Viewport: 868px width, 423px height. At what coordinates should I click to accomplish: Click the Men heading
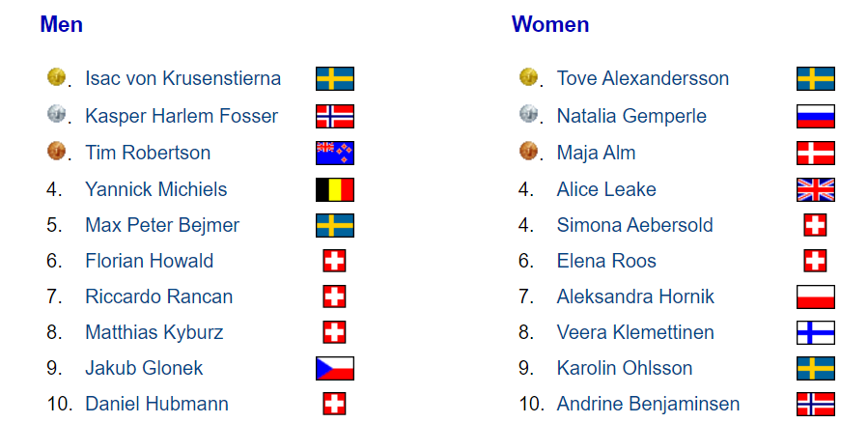(x=62, y=24)
